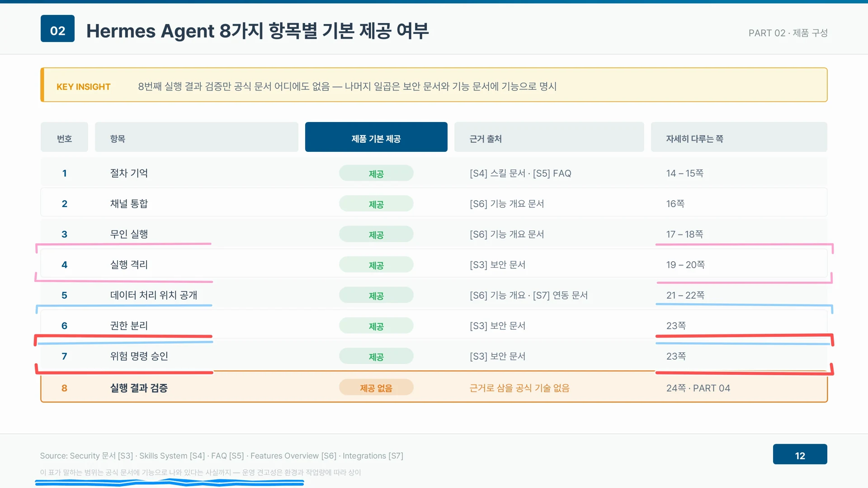Select '[S6] 기능 개요 · [S7] 연동 문서' source cell
Screen dimensions: 868x488
[x=528, y=296]
